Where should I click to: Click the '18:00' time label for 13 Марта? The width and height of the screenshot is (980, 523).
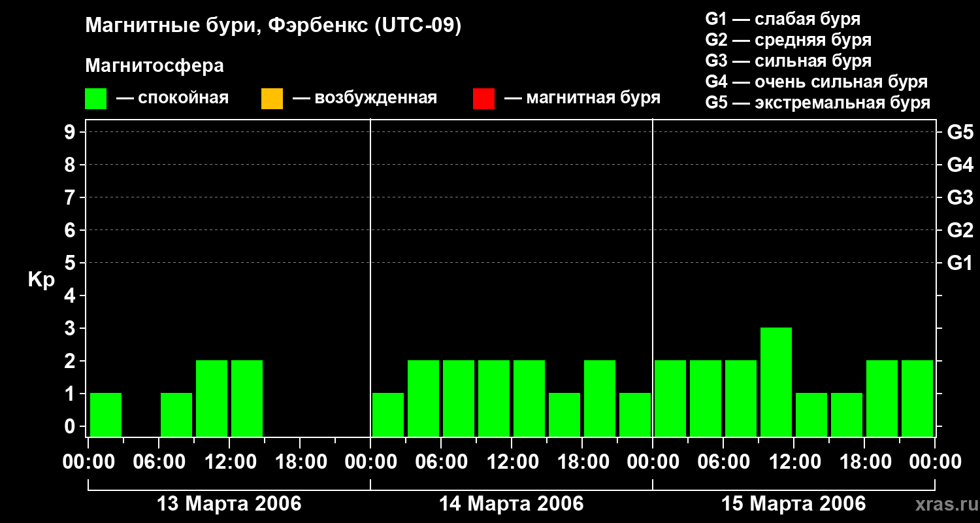[x=300, y=462]
